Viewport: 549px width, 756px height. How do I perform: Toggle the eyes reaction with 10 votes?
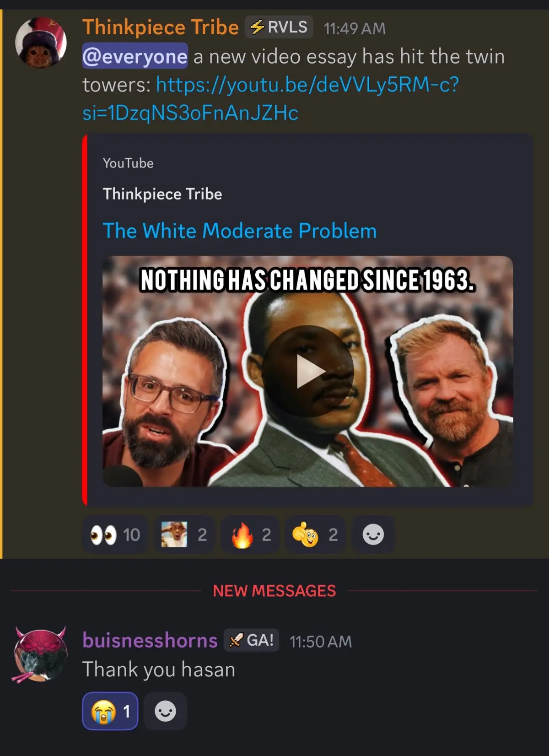tap(115, 535)
